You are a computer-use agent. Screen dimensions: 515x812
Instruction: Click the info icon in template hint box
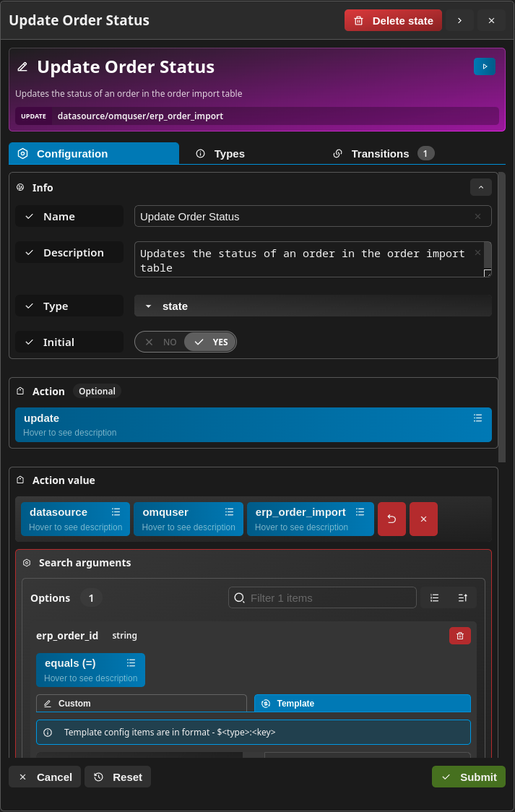point(48,733)
